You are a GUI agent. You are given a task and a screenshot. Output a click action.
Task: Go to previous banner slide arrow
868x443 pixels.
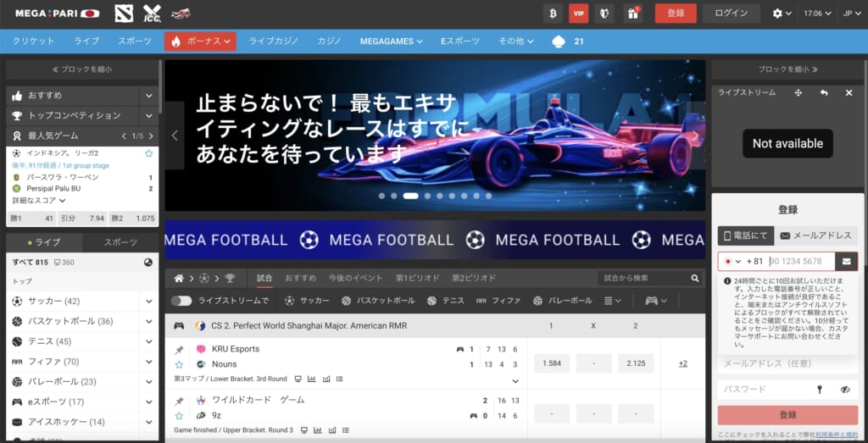[175, 136]
